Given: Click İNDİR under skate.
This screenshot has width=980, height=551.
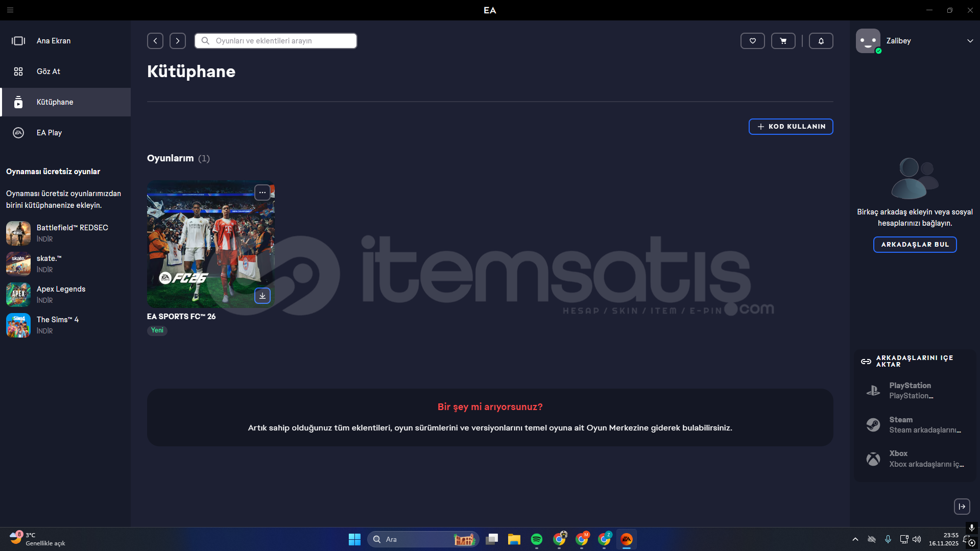Looking at the screenshot, I should [x=45, y=270].
